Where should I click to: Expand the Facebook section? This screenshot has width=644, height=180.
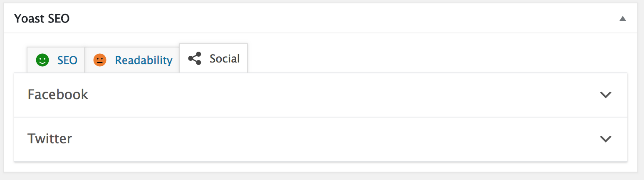tap(321, 95)
